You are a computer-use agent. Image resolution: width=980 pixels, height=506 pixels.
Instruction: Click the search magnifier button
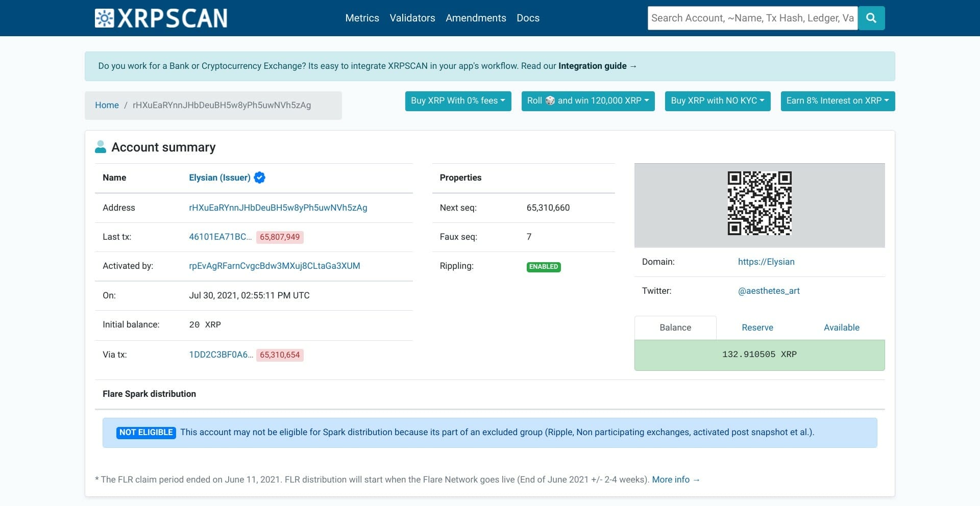(x=871, y=18)
